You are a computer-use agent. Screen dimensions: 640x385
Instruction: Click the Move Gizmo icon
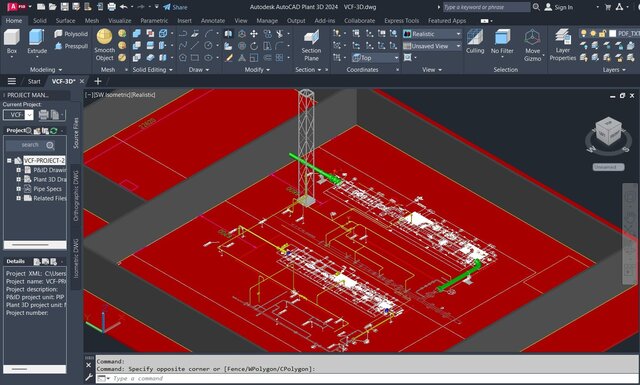pos(532,45)
